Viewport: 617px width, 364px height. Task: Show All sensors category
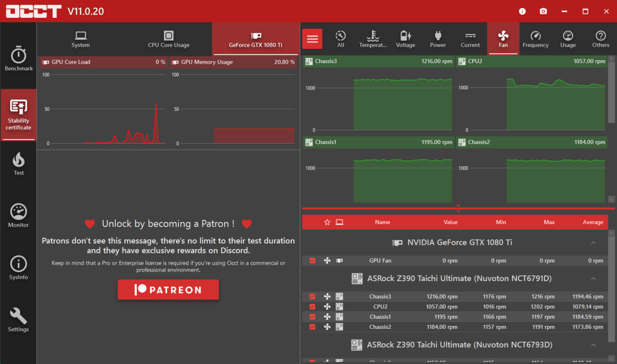341,39
